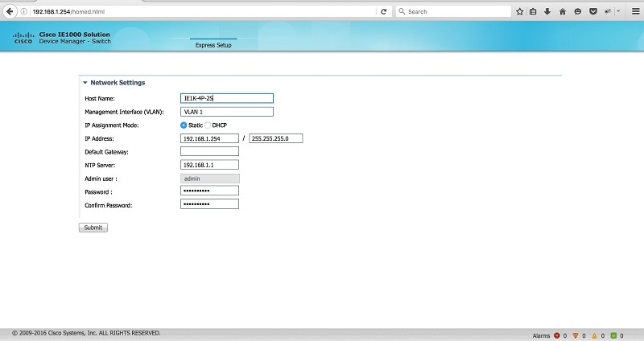The image size is (644, 341).
Task: Click the NTP Server field
Action: tap(209, 165)
